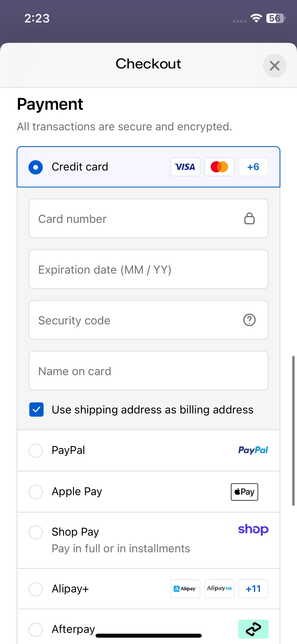Tap the lock icon in Card number field
The image size is (297, 644).
point(249,218)
